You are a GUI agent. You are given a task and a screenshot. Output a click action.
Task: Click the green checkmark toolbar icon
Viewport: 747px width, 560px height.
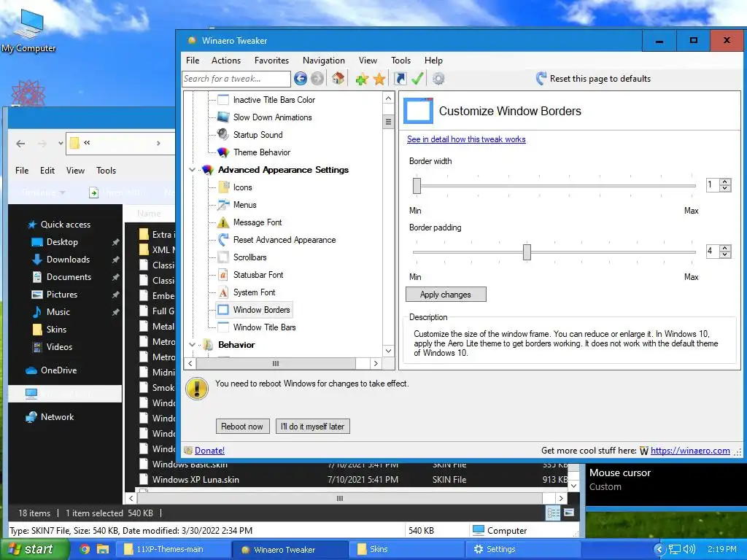click(417, 79)
